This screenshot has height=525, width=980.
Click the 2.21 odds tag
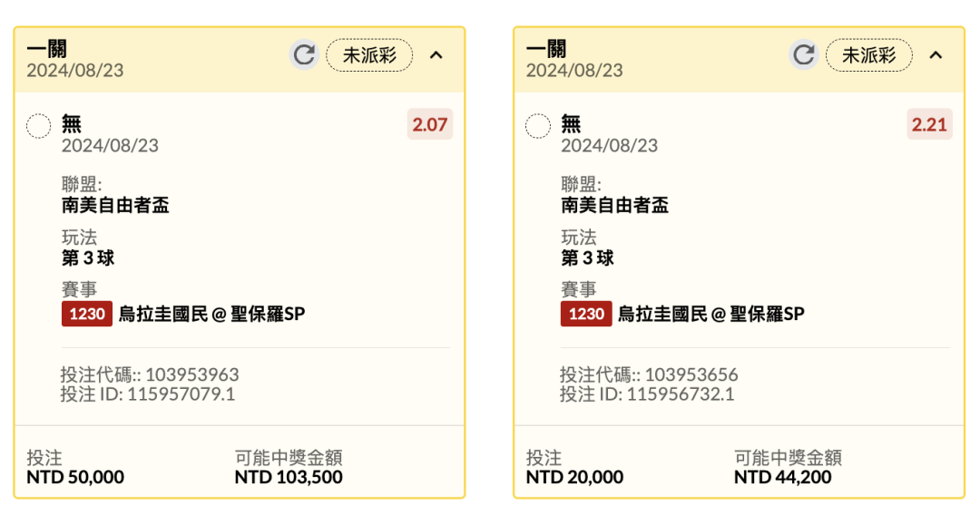click(929, 124)
